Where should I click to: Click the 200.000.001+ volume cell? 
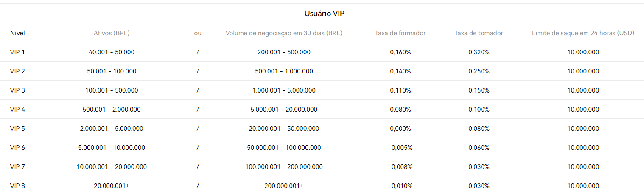point(284,186)
